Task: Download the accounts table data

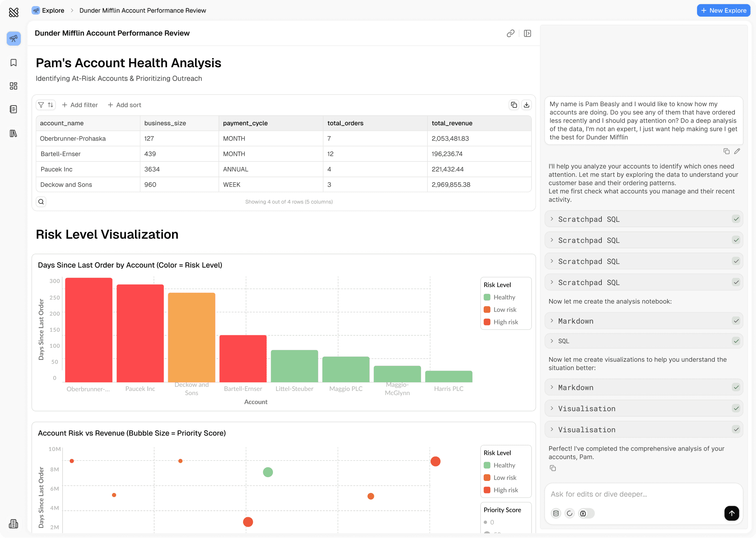Action: pos(527,105)
